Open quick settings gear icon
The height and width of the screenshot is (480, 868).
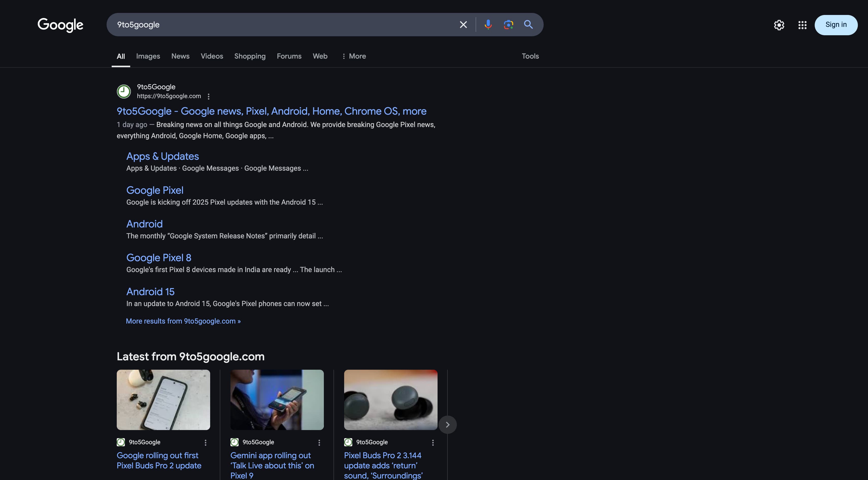tap(779, 25)
